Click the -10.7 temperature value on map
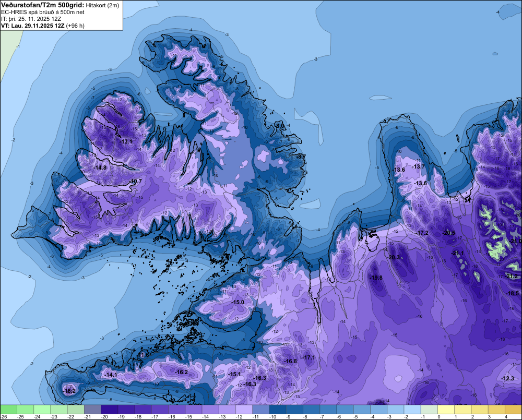522x420 pixels. click(136, 182)
